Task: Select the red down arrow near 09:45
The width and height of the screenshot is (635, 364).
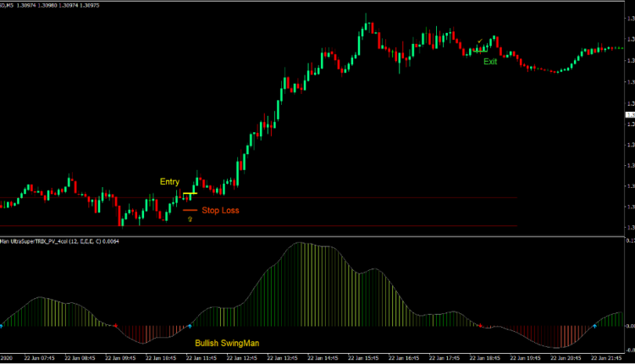Action: 116,326
